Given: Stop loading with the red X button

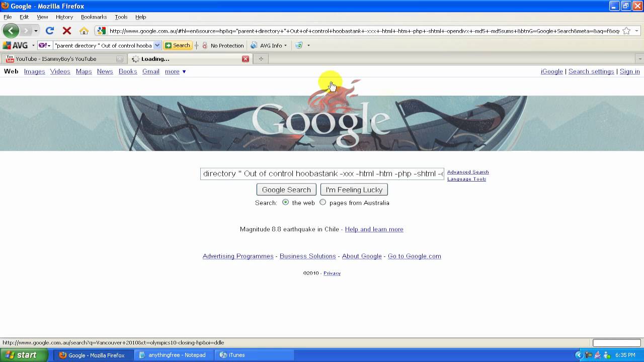Looking at the screenshot, I should tap(66, 31).
